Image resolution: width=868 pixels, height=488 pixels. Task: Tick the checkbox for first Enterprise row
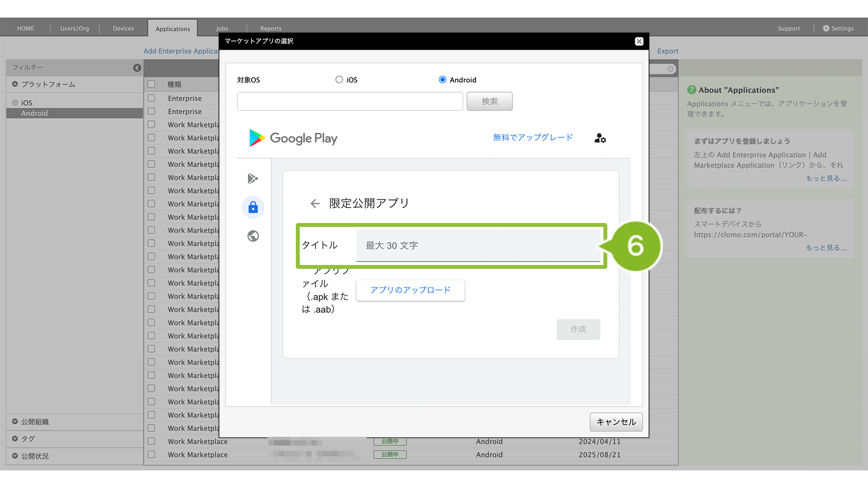click(152, 98)
